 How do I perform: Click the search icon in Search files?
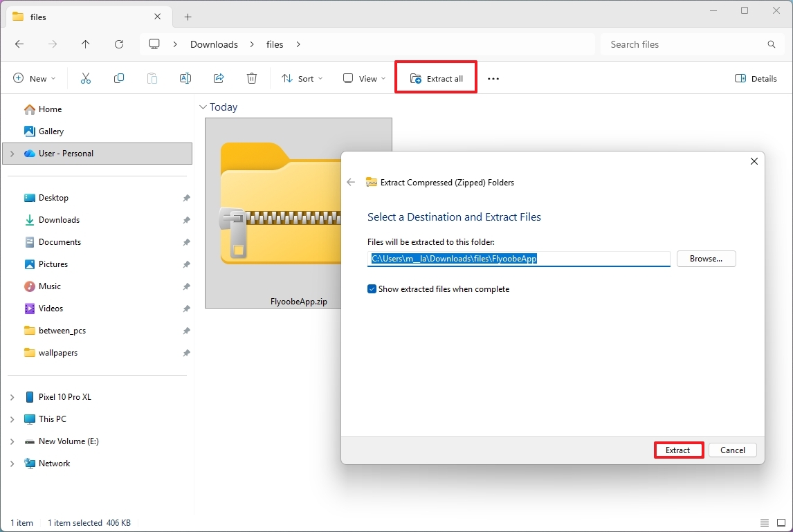[x=771, y=44]
